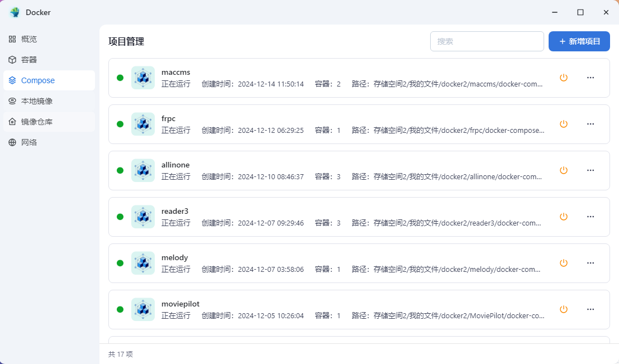This screenshot has width=619, height=364.
Task: Toggle power for maccms project
Action: tap(564, 78)
